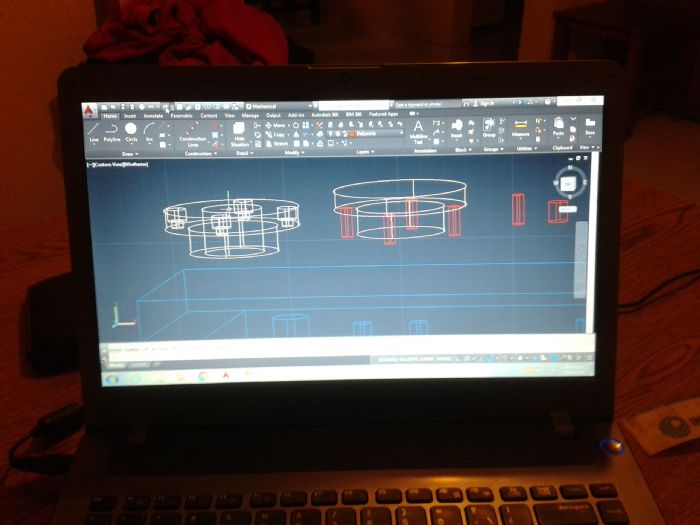This screenshot has height=525, width=700.
Task: Select the Circle tool
Action: [131, 133]
